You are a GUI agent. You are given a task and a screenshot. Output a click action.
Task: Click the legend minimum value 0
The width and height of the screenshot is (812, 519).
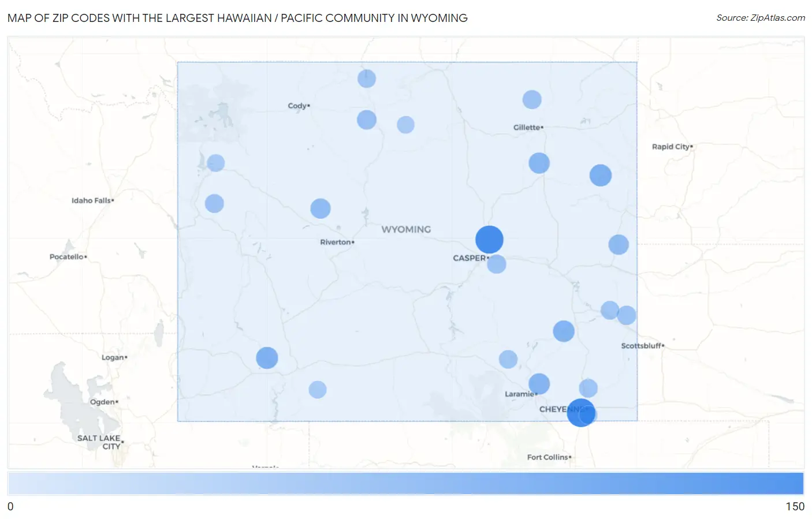(10, 506)
